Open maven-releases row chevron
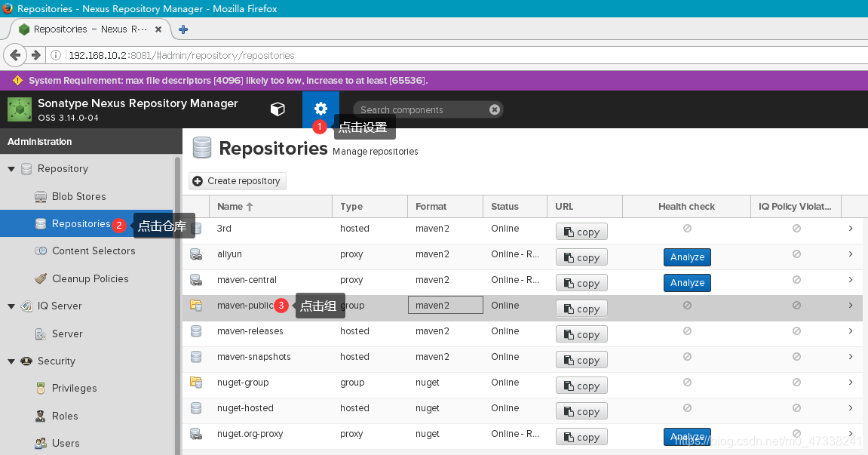The image size is (868, 455). coord(851,330)
